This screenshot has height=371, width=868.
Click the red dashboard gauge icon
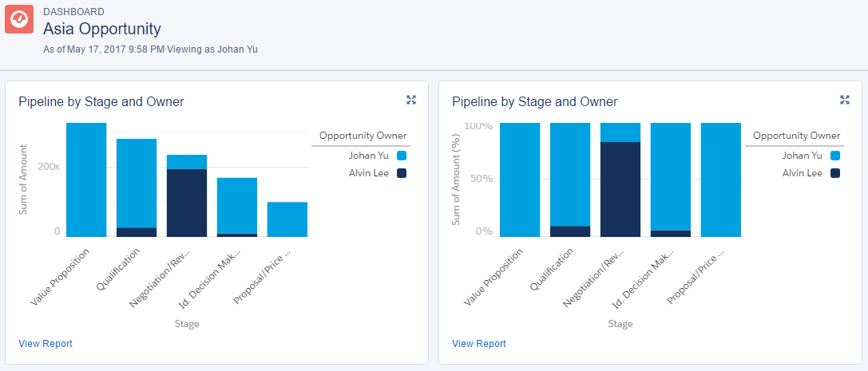click(19, 19)
